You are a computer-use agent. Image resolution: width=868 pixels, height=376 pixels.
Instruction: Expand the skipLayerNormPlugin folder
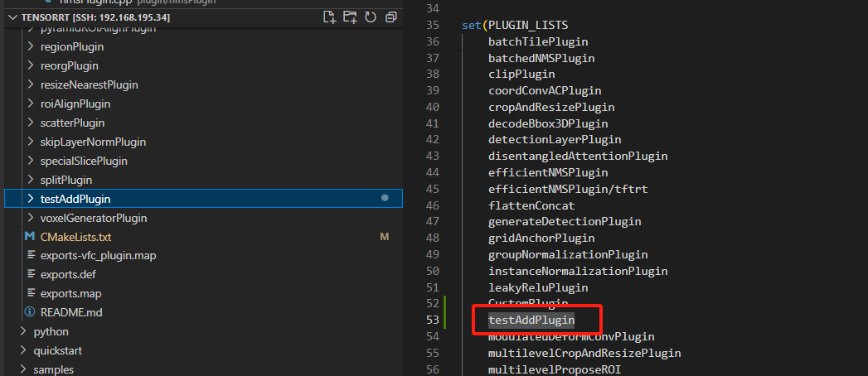[x=31, y=142]
